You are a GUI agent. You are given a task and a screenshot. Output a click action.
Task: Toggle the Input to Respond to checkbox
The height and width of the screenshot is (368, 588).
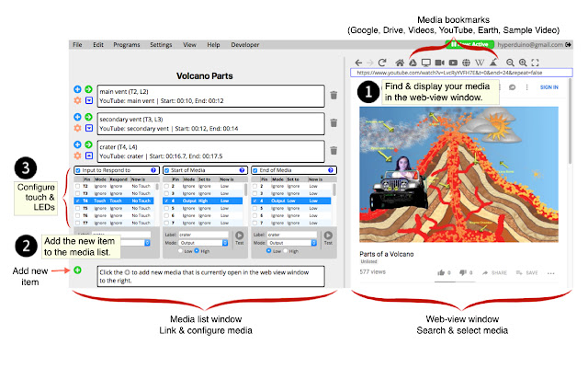pyautogui.click(x=77, y=170)
